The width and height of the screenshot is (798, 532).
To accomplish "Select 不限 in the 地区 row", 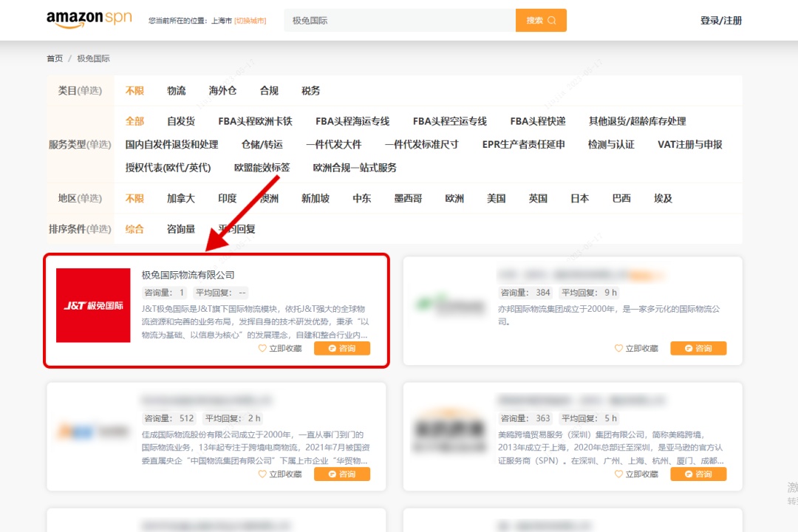I will click(x=134, y=198).
